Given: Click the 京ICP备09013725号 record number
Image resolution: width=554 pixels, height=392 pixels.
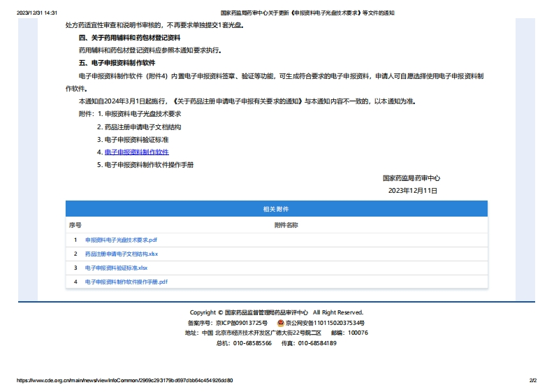Looking at the screenshot, I should [x=238, y=323].
